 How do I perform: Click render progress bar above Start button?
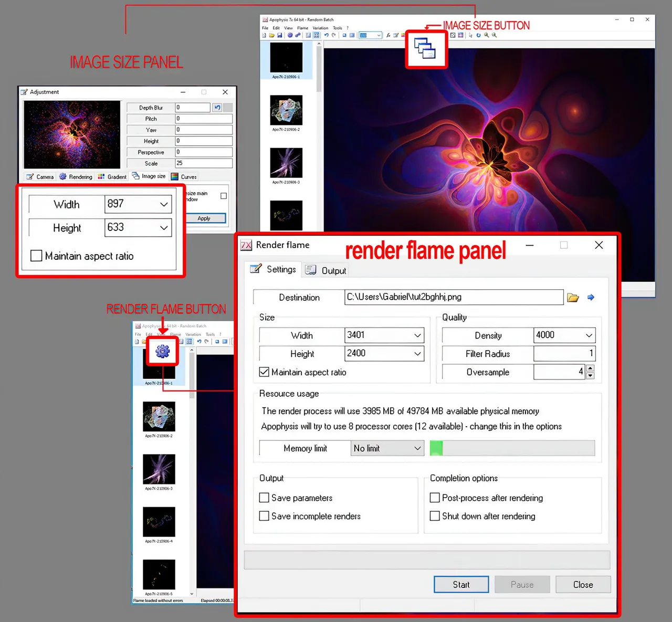427,560
